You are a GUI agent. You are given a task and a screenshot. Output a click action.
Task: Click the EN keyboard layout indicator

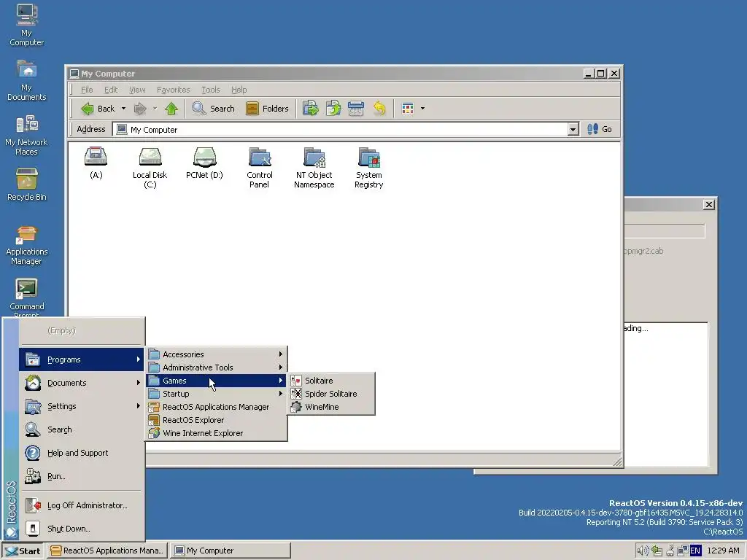click(x=695, y=551)
